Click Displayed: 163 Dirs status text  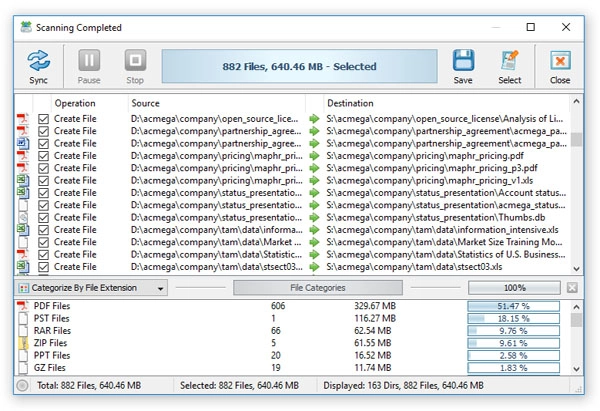(x=403, y=385)
